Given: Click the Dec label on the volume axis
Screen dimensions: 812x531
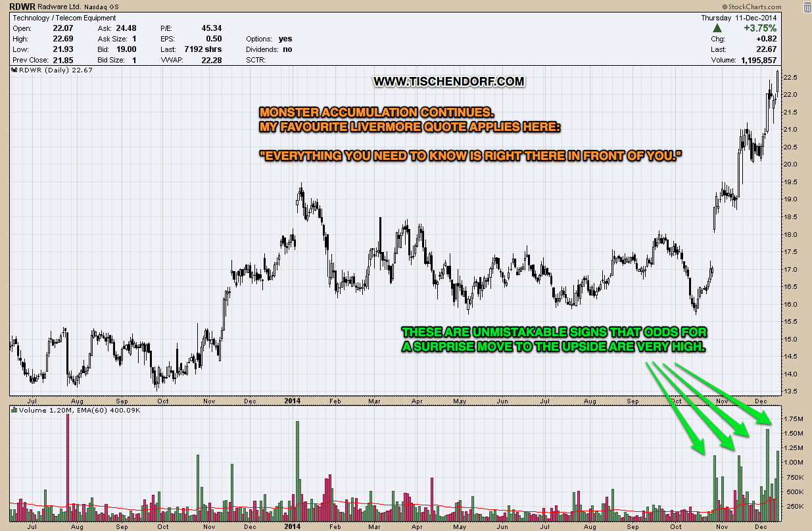Looking at the screenshot, I should coord(760,526).
